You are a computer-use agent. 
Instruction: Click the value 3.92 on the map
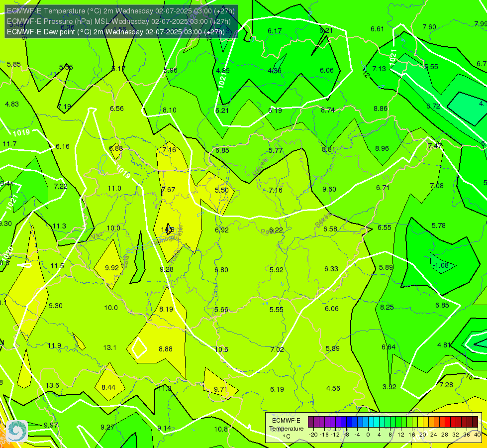coord(390,387)
